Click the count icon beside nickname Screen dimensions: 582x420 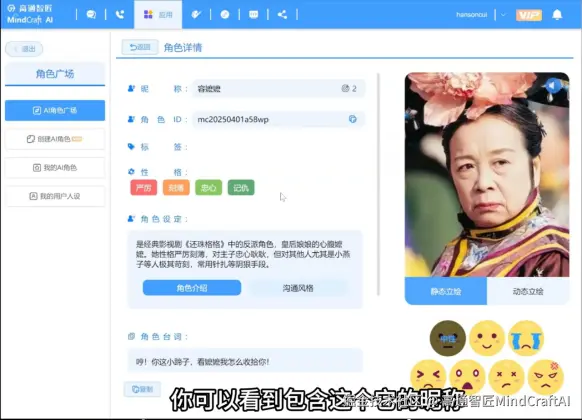point(345,88)
